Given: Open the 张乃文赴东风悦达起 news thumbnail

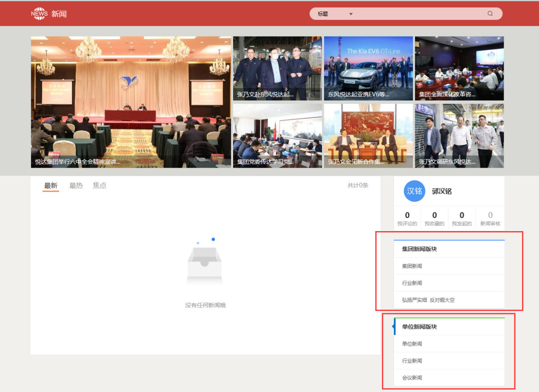Looking at the screenshot, I should pyautogui.click(x=277, y=69).
